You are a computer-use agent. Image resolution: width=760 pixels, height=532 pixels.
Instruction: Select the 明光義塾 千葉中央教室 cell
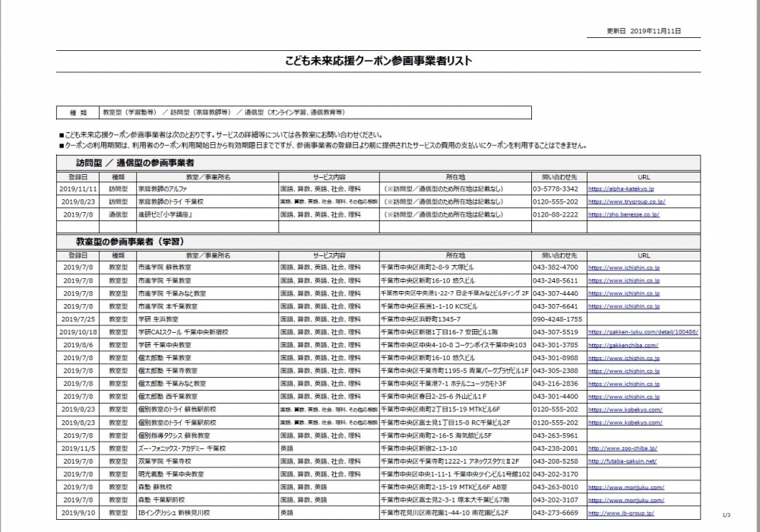pos(207,474)
